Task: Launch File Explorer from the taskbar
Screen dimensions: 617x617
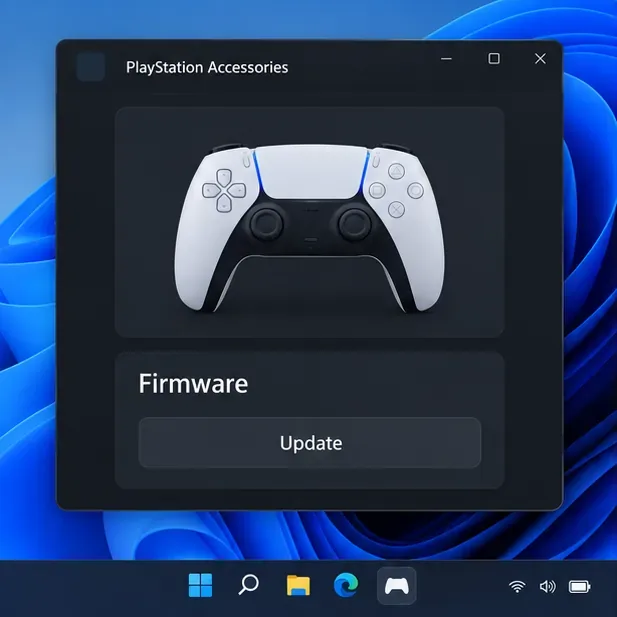Action: [x=298, y=585]
